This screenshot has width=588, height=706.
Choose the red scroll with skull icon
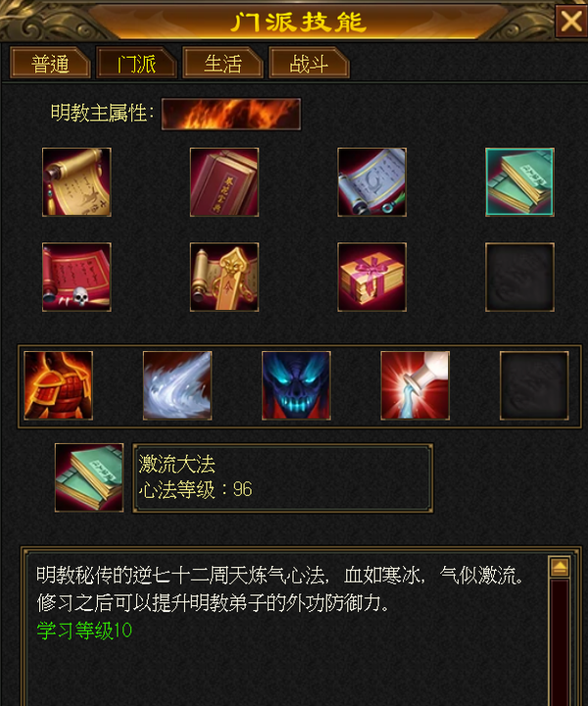(x=76, y=277)
